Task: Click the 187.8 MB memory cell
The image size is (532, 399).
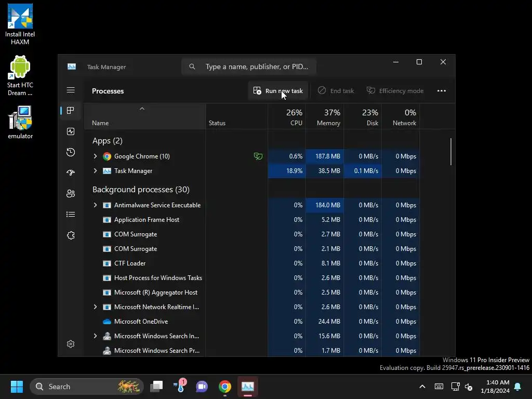Action: click(x=325, y=156)
